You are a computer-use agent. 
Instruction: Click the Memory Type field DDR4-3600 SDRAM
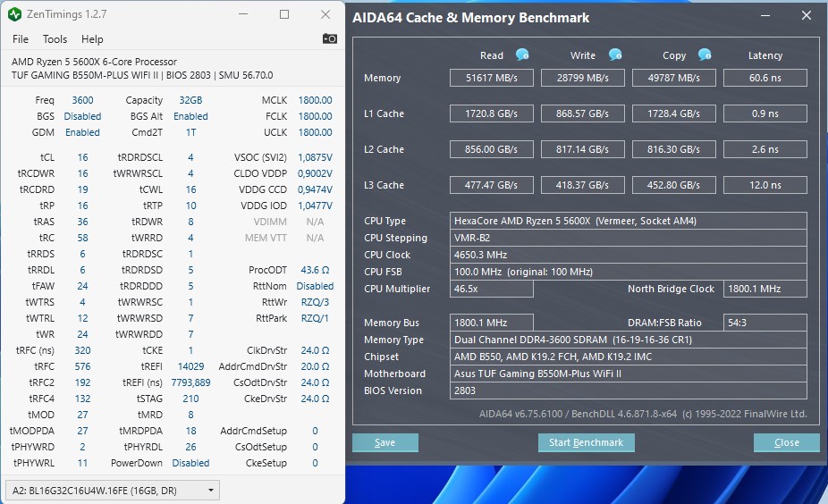[629, 340]
